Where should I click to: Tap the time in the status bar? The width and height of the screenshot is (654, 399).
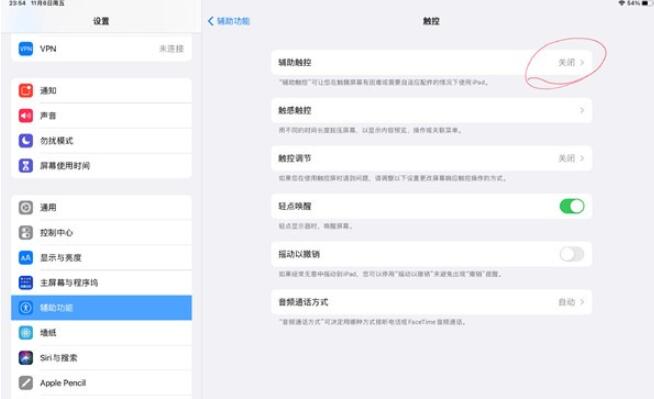17,3
